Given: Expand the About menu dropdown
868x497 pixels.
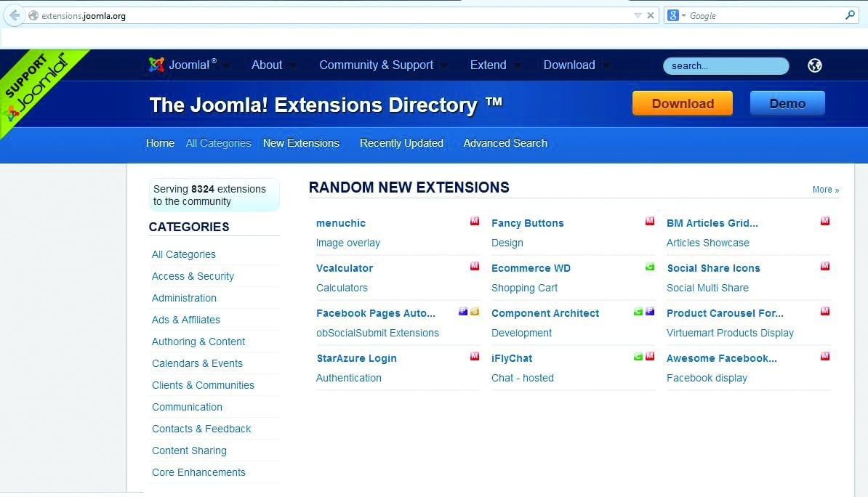Looking at the screenshot, I should 292,66.
